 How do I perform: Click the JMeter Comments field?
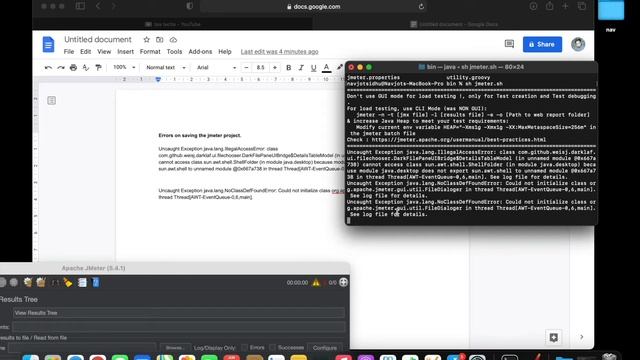[179, 327]
